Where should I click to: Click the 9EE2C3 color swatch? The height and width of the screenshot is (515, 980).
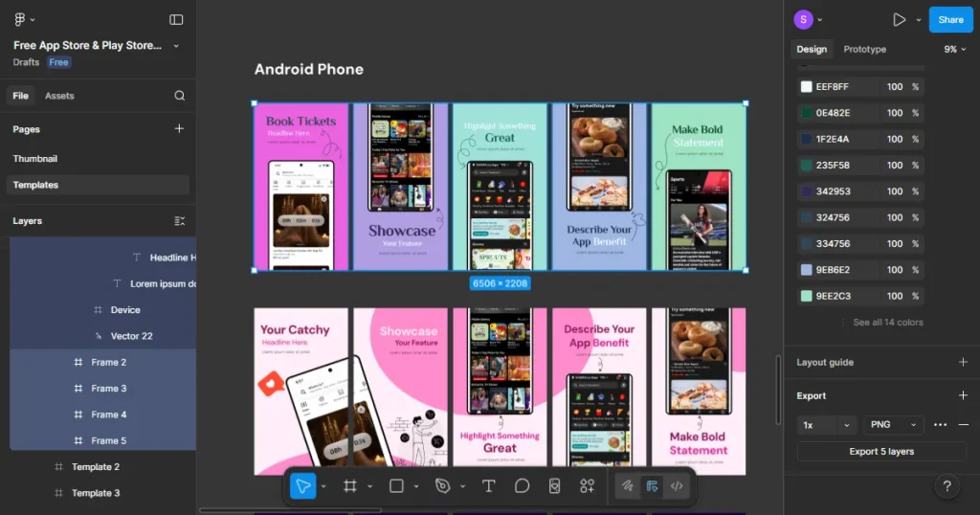tap(806, 296)
